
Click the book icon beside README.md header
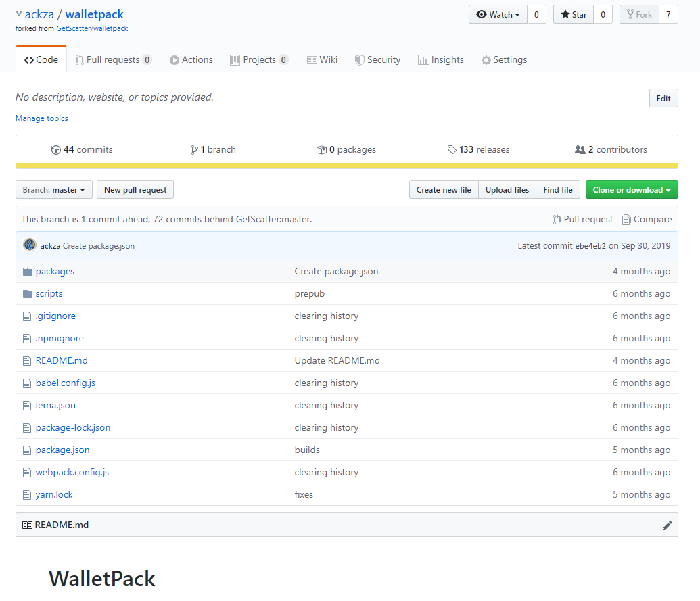click(x=27, y=525)
